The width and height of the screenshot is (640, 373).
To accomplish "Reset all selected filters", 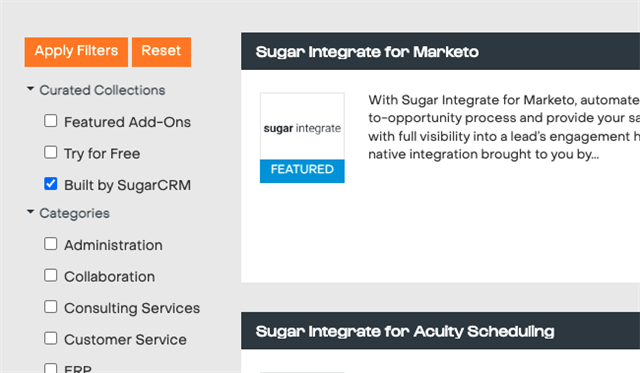I will click(161, 52).
